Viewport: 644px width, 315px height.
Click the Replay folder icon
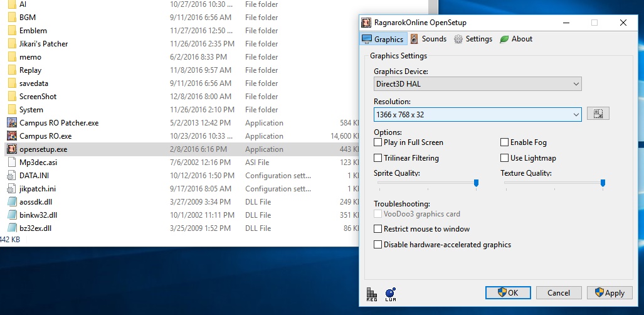pyautogui.click(x=12, y=70)
